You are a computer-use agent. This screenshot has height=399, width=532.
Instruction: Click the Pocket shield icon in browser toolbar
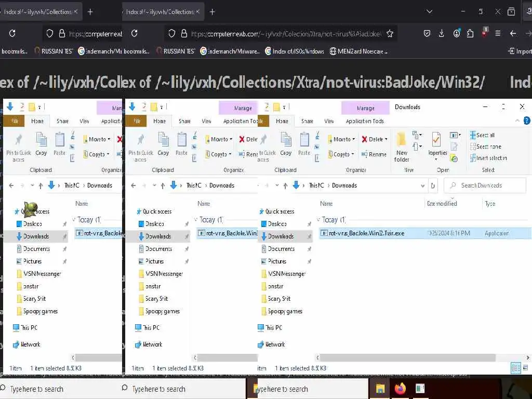(427, 33)
